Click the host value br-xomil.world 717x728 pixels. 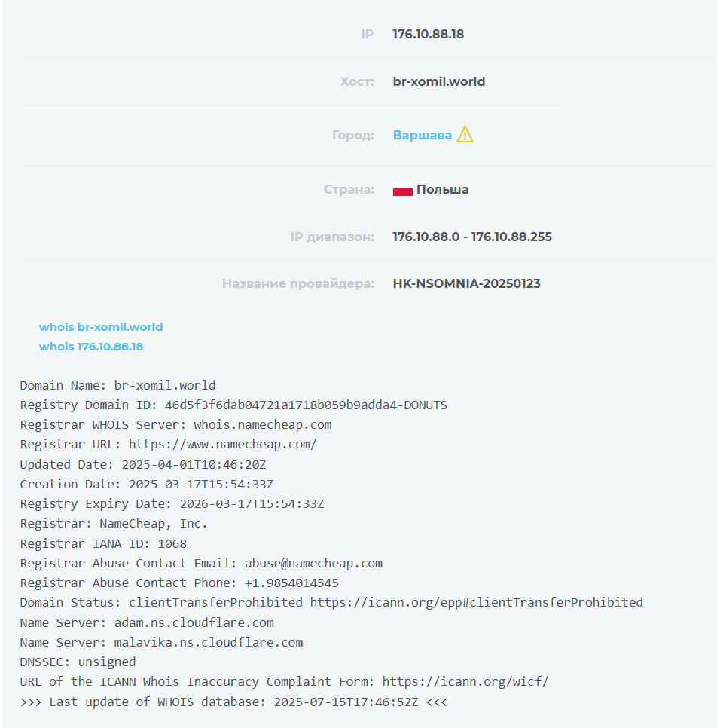click(x=438, y=81)
